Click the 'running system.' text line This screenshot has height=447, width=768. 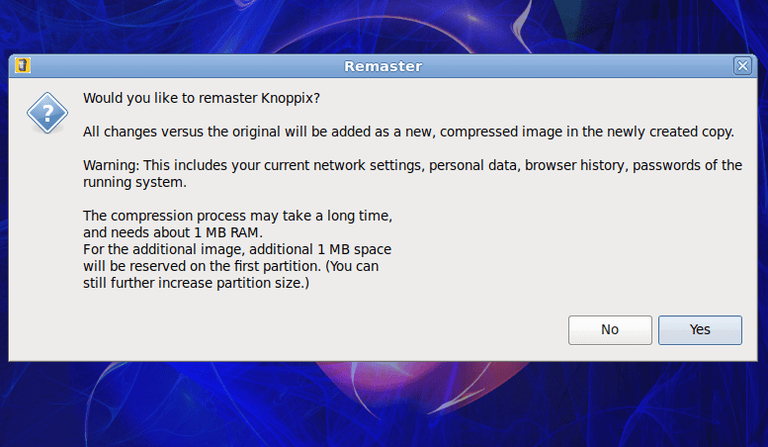135,183
